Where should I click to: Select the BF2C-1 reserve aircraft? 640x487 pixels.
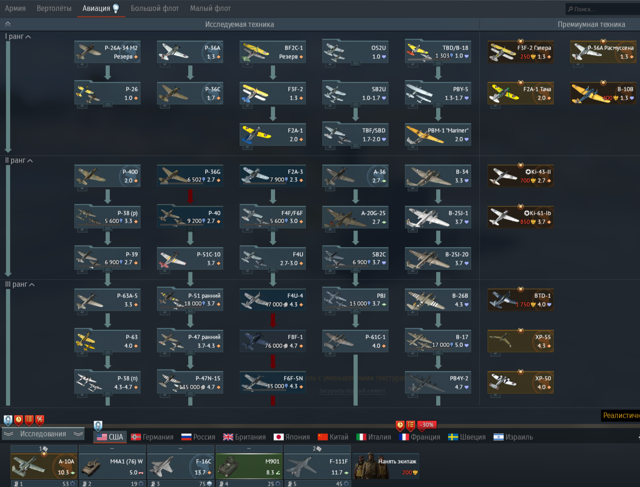(273, 52)
